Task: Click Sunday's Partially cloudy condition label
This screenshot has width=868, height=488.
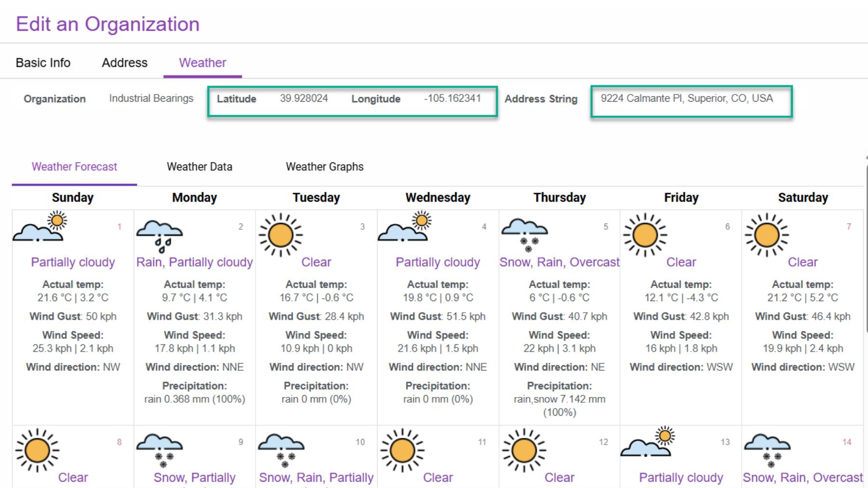Action: pos(73,262)
